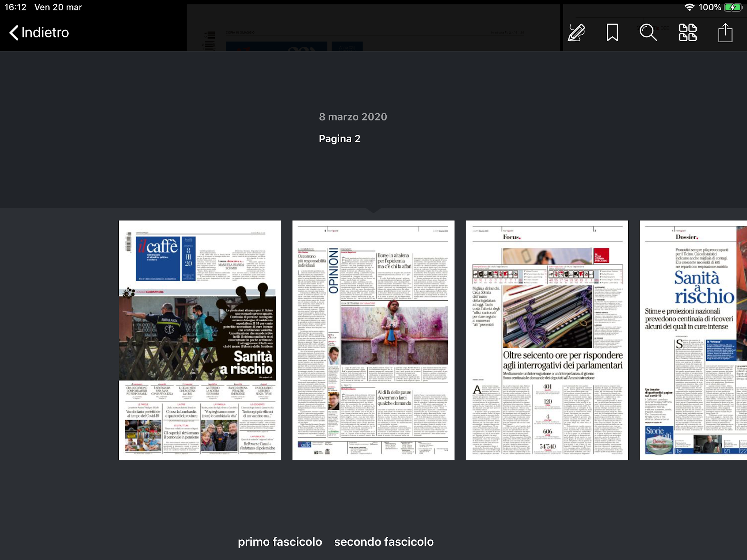Open the Focus page 3 thumbnail
The image size is (747, 560).
click(547, 340)
